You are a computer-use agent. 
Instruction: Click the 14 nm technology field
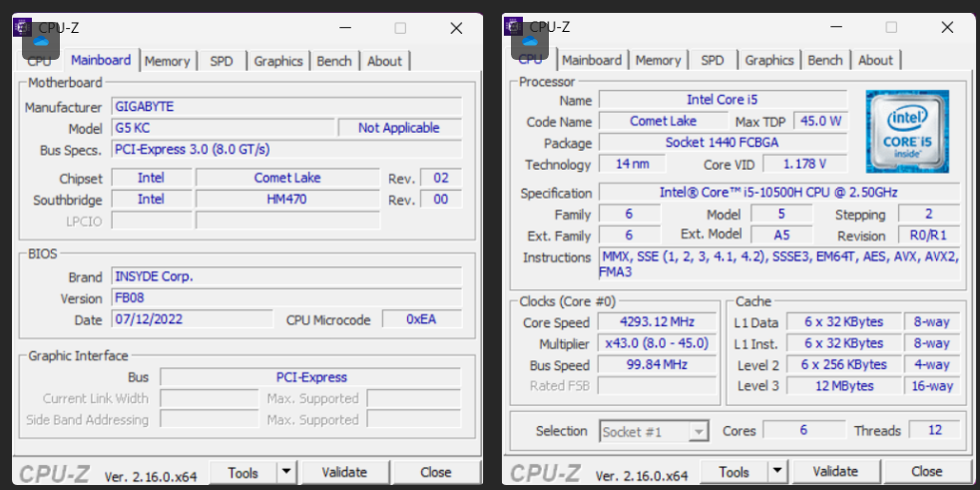pos(633,164)
